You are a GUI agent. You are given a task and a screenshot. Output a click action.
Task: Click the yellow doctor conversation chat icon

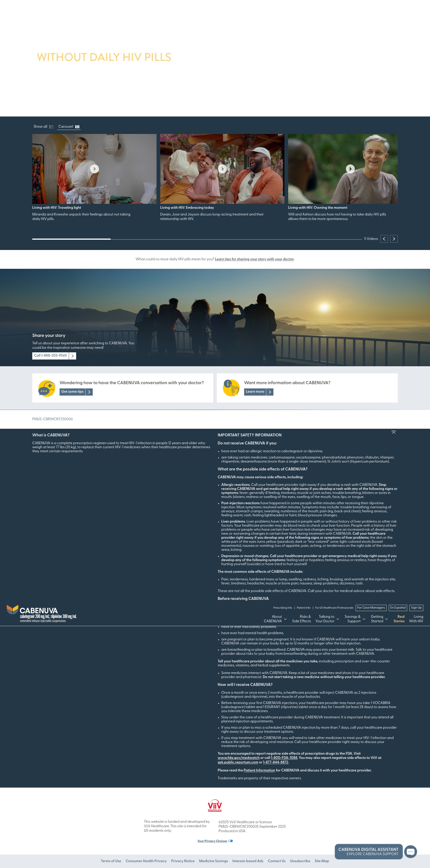click(x=47, y=388)
